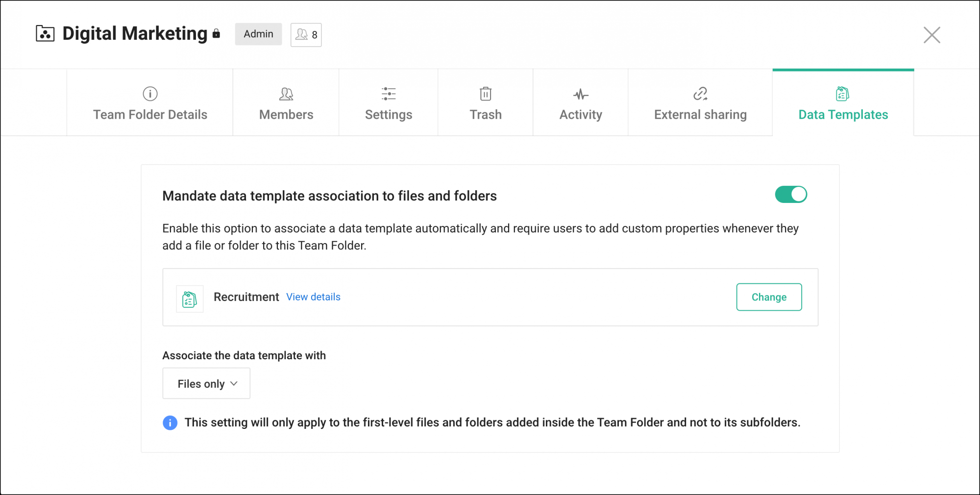The height and width of the screenshot is (495, 980).
Task: Click the Trash bin icon
Action: [x=485, y=94]
